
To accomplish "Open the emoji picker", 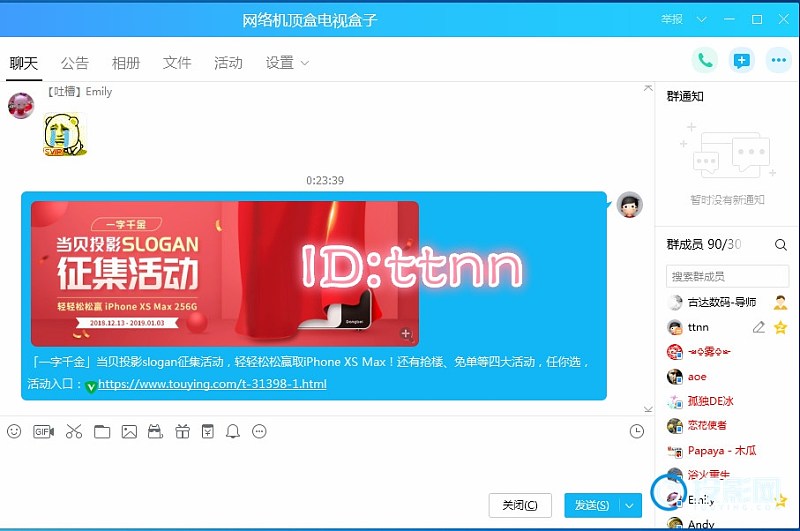I will click(x=14, y=432).
